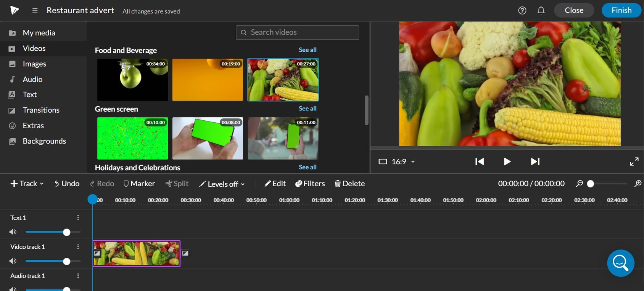The image size is (644, 291).
Task: Delete the selected clip
Action: coord(350,184)
